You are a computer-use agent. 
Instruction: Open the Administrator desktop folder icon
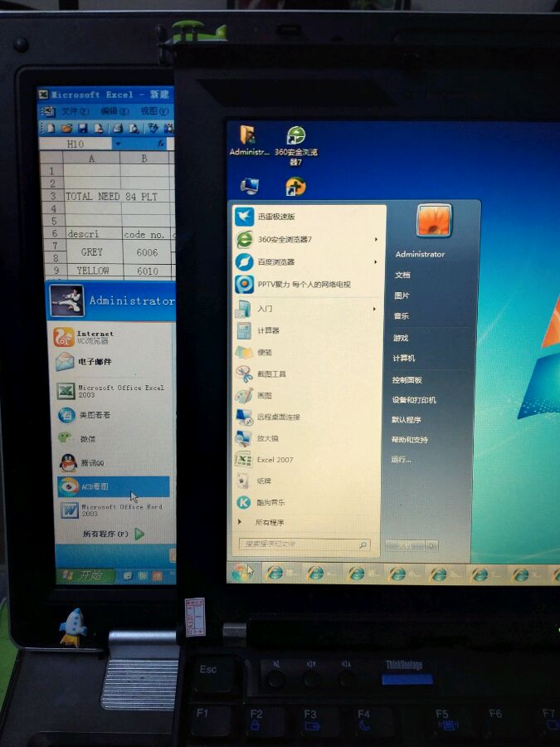(250, 141)
